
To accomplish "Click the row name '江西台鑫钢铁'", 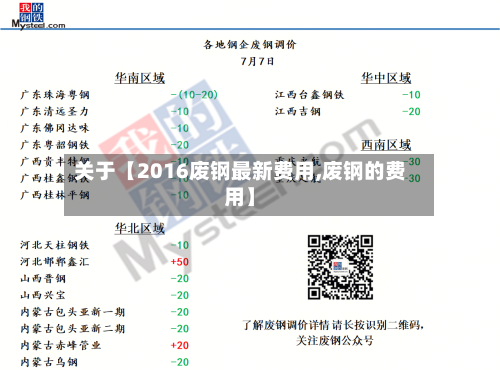I will pos(309,95).
